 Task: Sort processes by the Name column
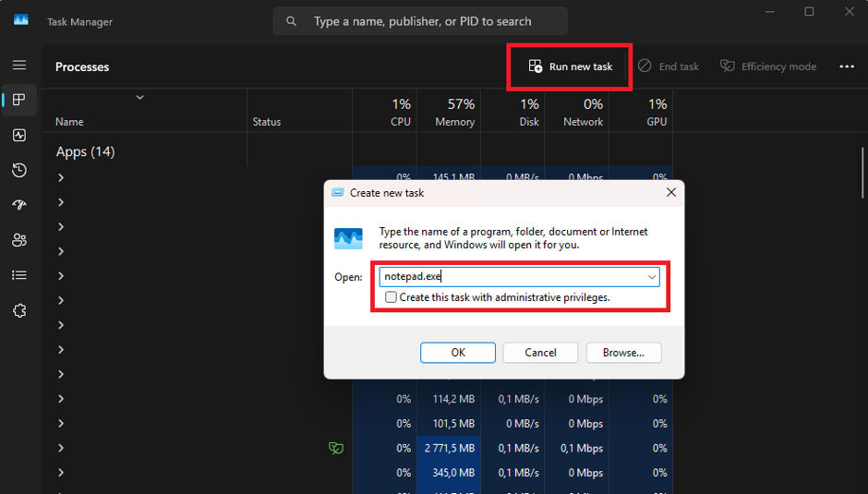[69, 122]
